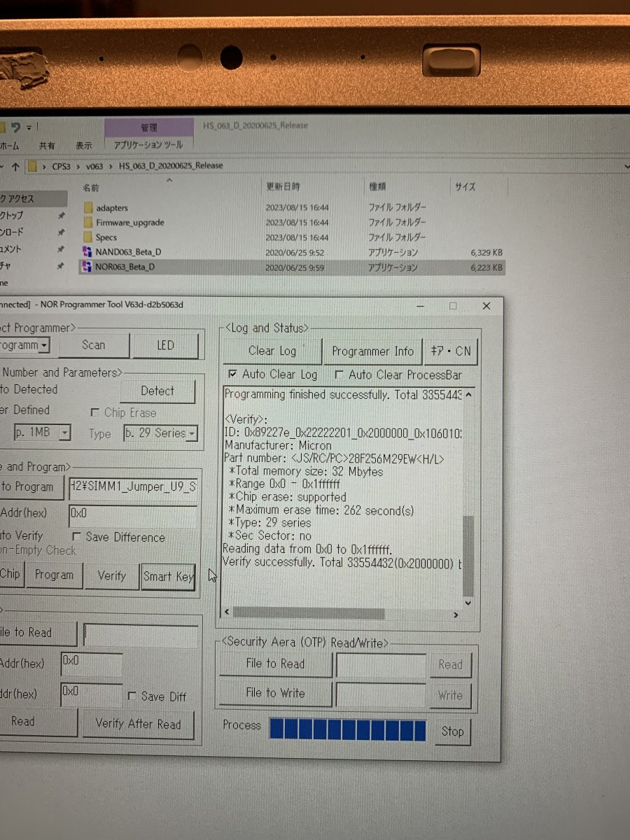Click the 6,329 KB size cell
Screen dimensions: 630x840
tap(486, 252)
